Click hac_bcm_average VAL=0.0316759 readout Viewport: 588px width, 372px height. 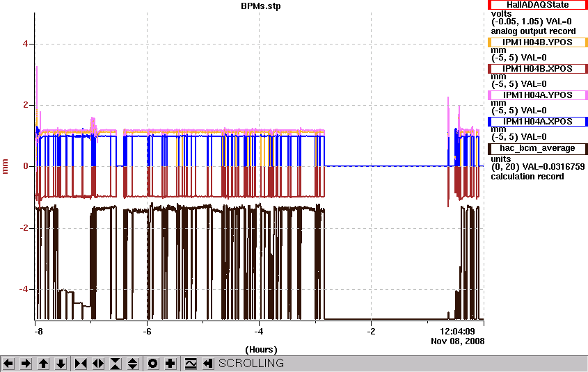pyautogui.click(x=538, y=167)
